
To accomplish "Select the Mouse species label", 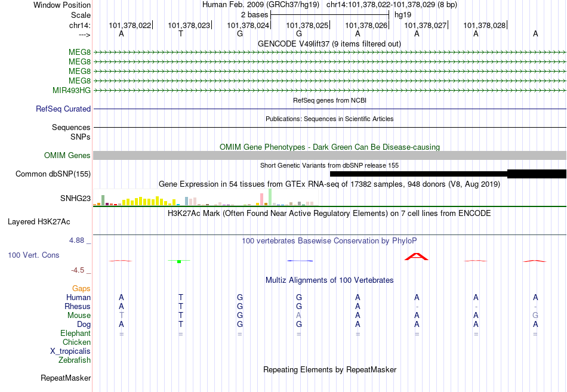I will (x=79, y=316).
